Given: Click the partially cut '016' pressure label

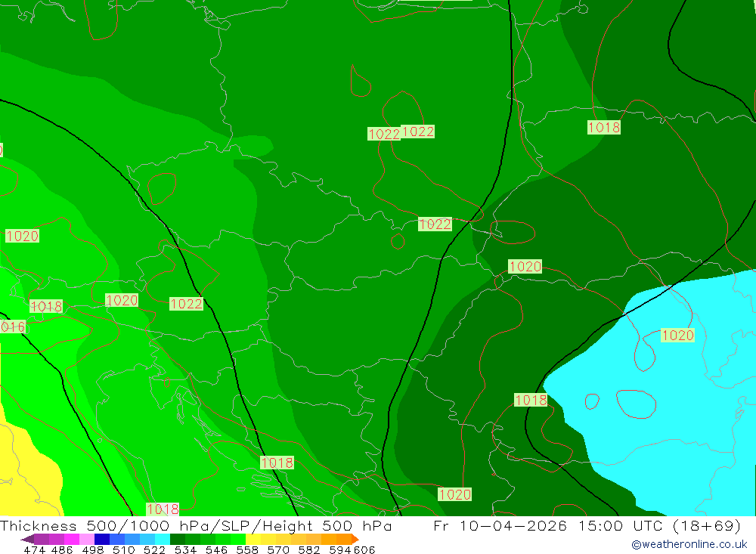Looking at the screenshot, I should [x=13, y=327].
